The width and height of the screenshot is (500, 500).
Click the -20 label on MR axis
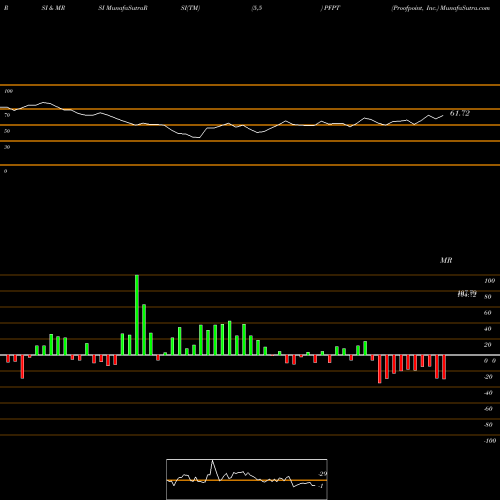pyautogui.click(x=488, y=377)
